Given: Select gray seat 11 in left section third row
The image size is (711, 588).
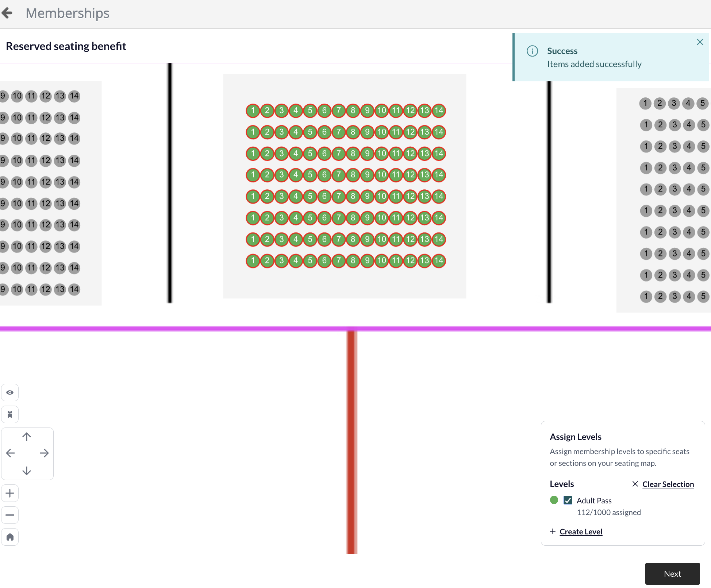Looking at the screenshot, I should [x=31, y=139].
